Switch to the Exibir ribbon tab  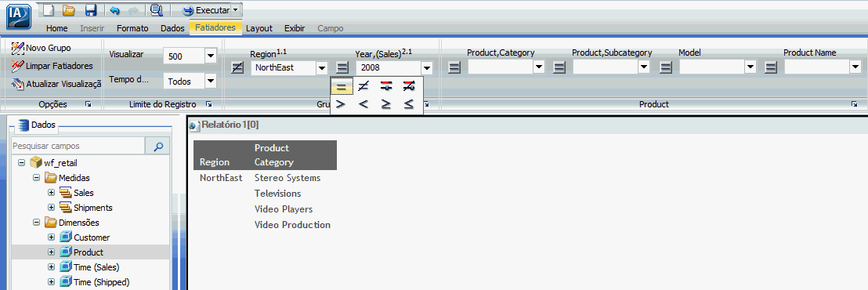[295, 28]
